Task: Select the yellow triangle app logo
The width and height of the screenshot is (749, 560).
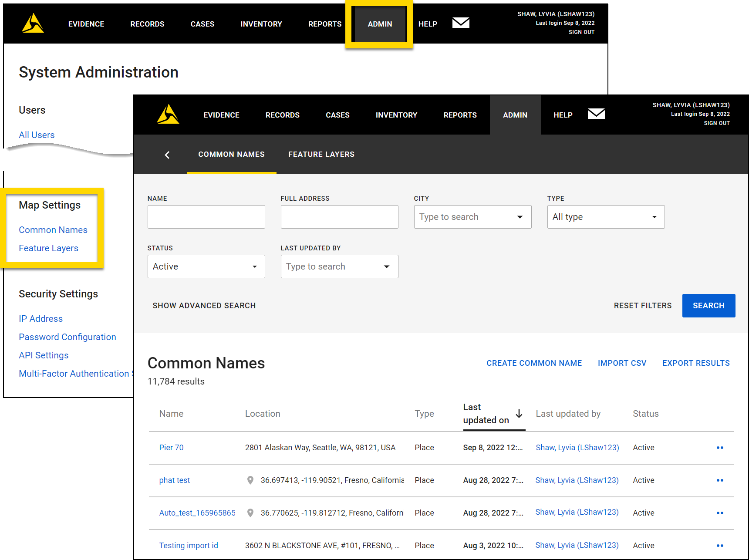Action: point(168,114)
